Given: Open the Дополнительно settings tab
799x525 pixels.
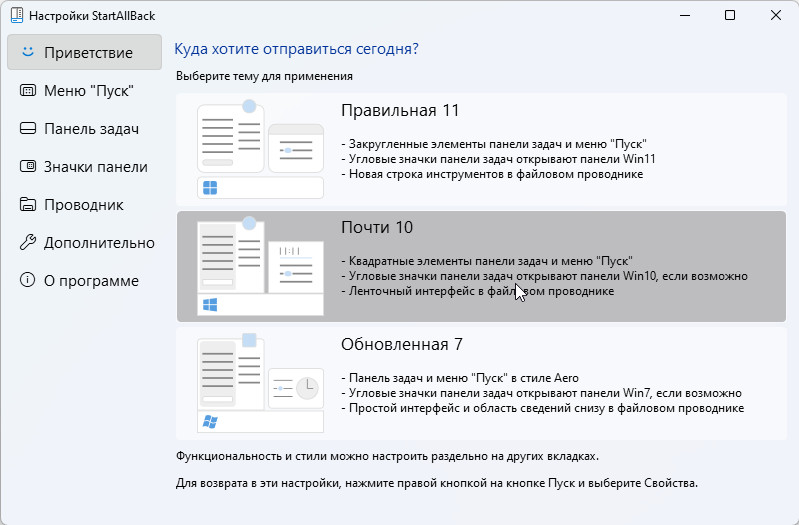Looking at the screenshot, I should pos(85,242).
